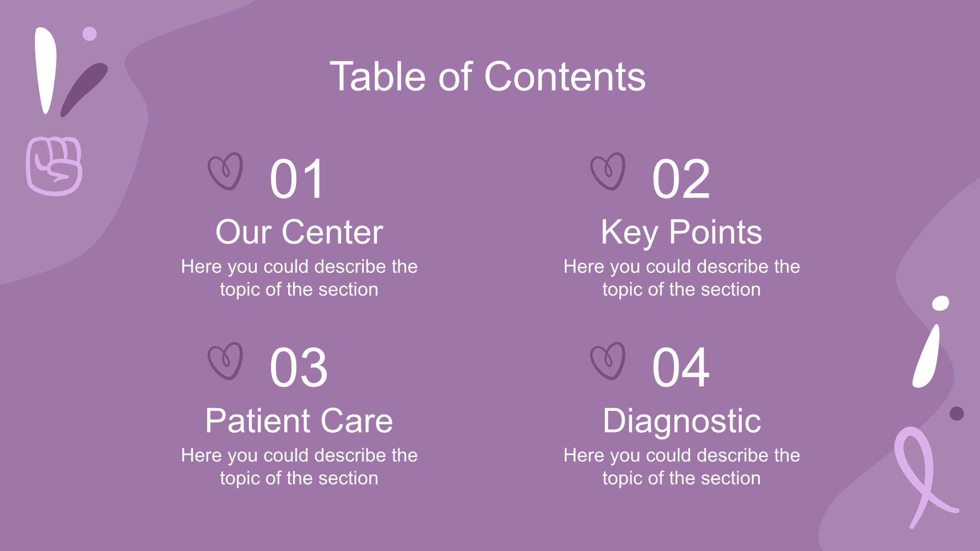Click the heart icon beside 01
The image size is (980, 551).
[x=225, y=171]
